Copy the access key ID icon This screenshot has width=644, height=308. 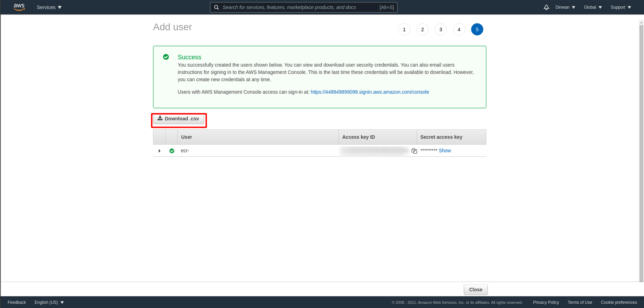(x=414, y=151)
